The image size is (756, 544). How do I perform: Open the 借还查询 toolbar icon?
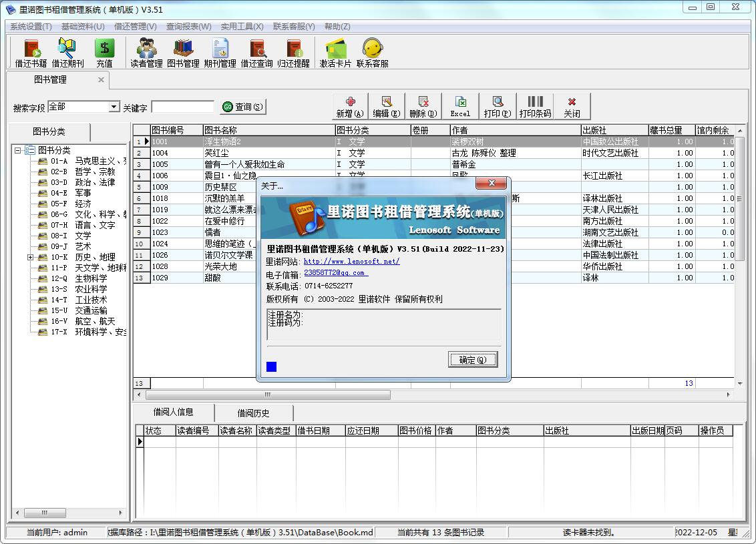point(256,53)
